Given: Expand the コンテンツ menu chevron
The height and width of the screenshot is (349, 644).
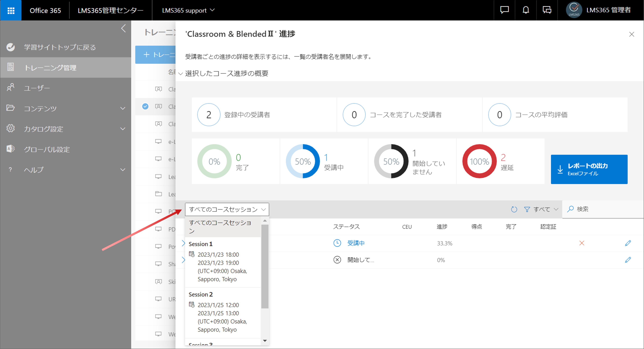Looking at the screenshot, I should tap(123, 108).
